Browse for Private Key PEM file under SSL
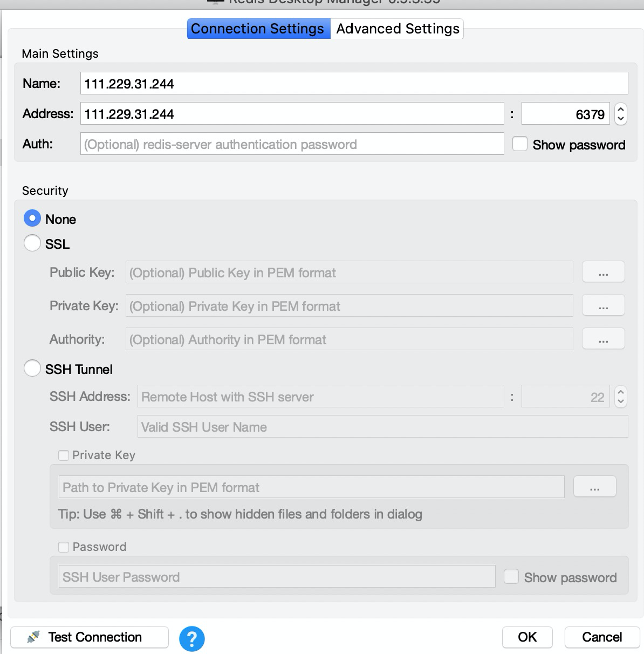The width and height of the screenshot is (644, 654). pyautogui.click(x=604, y=305)
